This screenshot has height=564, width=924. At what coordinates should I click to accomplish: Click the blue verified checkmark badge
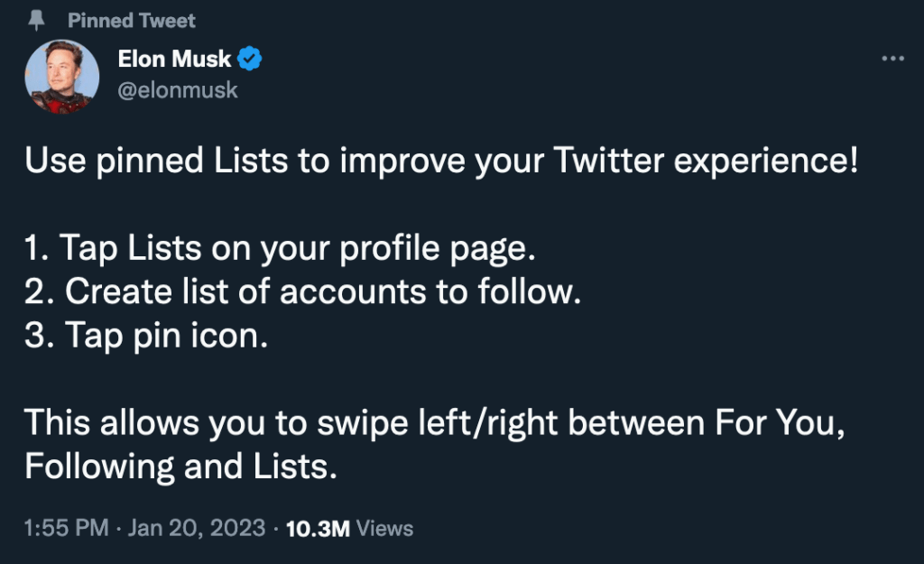(250, 60)
